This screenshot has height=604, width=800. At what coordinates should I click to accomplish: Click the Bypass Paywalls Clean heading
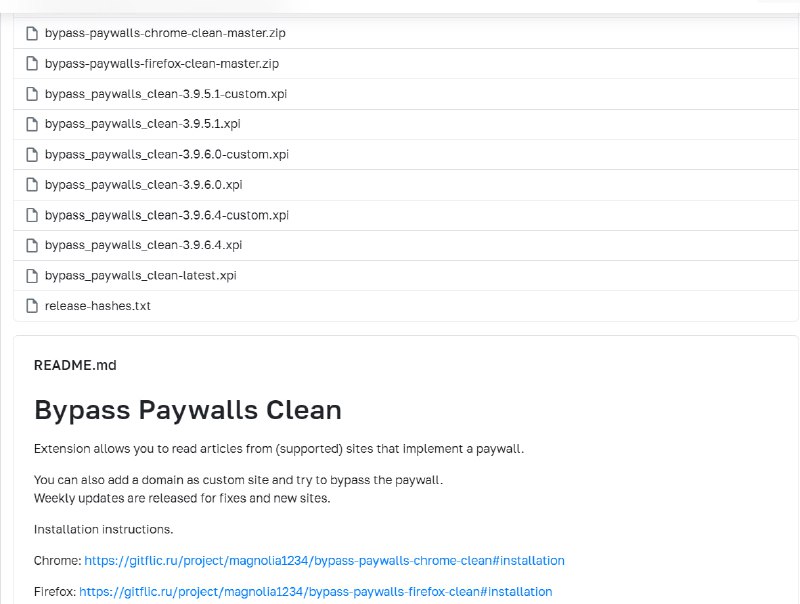(x=187, y=410)
